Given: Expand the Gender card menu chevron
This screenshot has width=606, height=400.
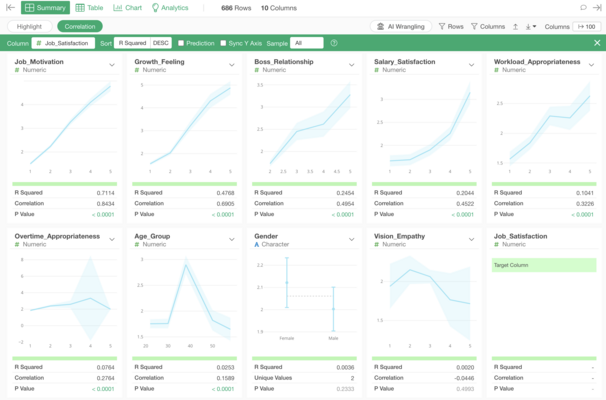Looking at the screenshot, I should pyautogui.click(x=351, y=239).
